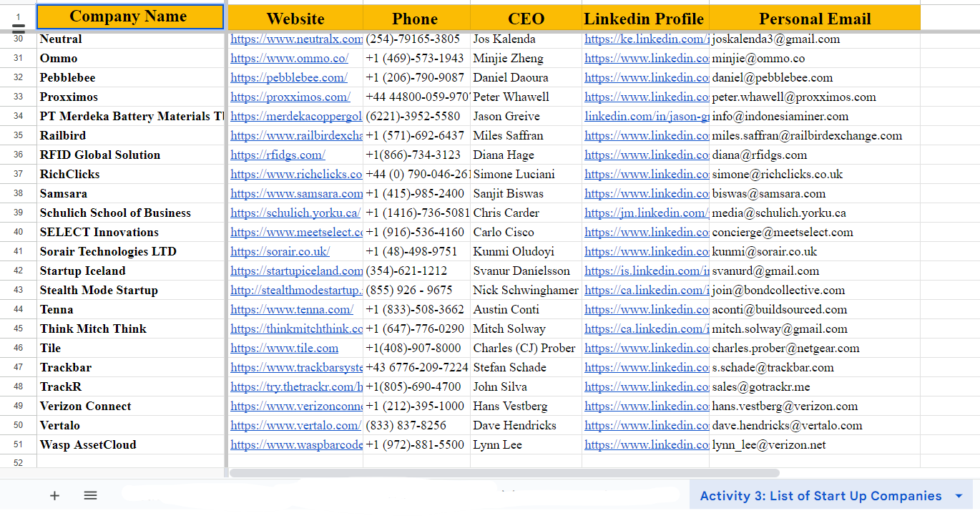Screen dimensions: 980x516
Task: Select the Phone header cell
Action: pos(416,19)
